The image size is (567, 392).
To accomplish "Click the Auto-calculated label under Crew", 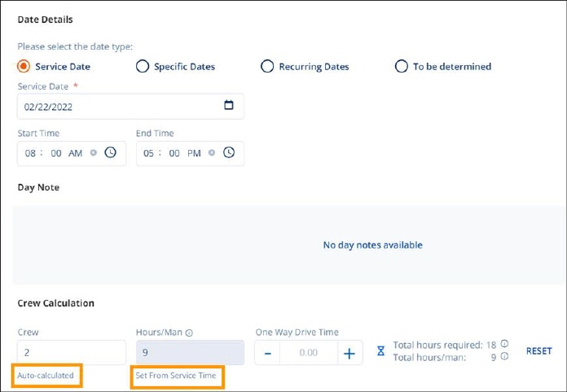I will [46, 376].
